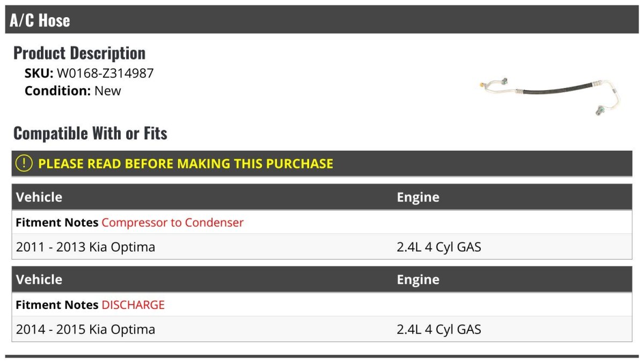Select the Compatible With or Fits heading
The width and height of the screenshot is (644, 363).
[x=90, y=133]
